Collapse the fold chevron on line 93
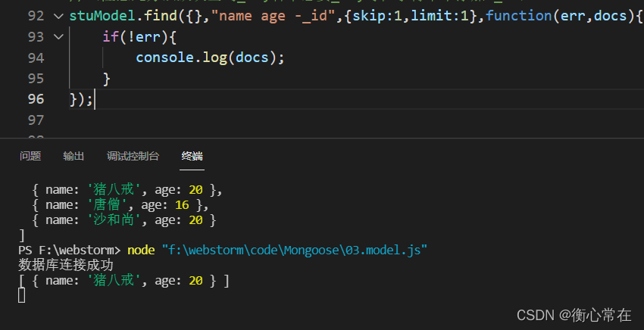Image resolution: width=644 pixels, height=330 pixels. (x=59, y=37)
